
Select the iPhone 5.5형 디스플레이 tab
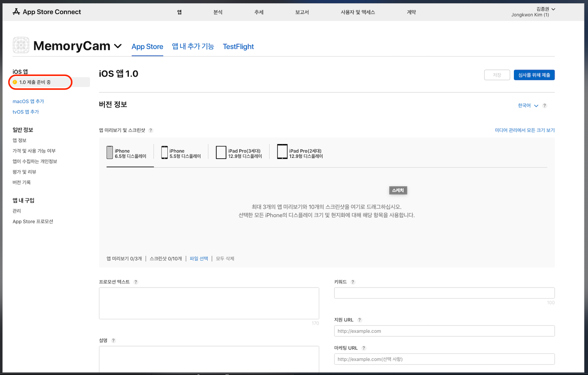181,153
